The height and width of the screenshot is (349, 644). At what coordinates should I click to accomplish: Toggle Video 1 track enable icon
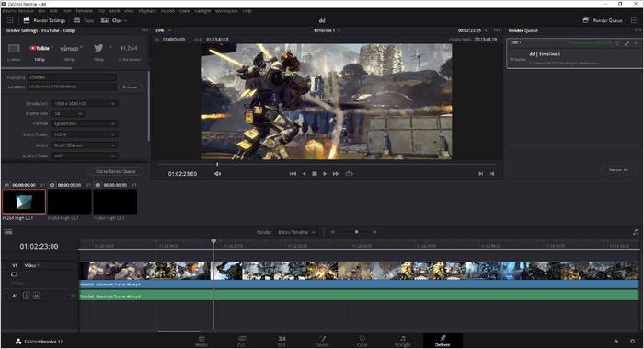pyautogui.click(x=15, y=274)
